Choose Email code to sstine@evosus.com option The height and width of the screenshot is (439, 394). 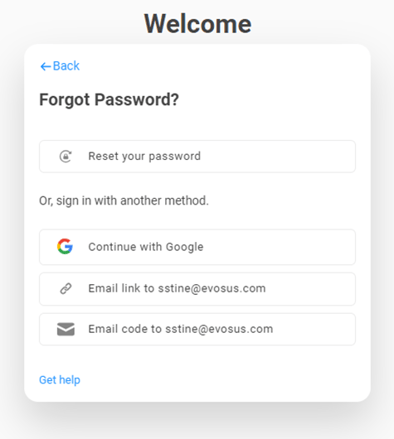(197, 329)
